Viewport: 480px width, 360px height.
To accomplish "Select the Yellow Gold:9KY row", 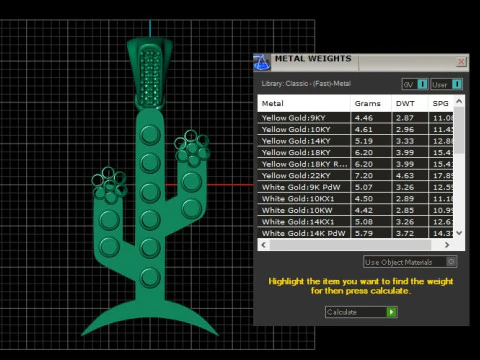I will tap(355, 118).
